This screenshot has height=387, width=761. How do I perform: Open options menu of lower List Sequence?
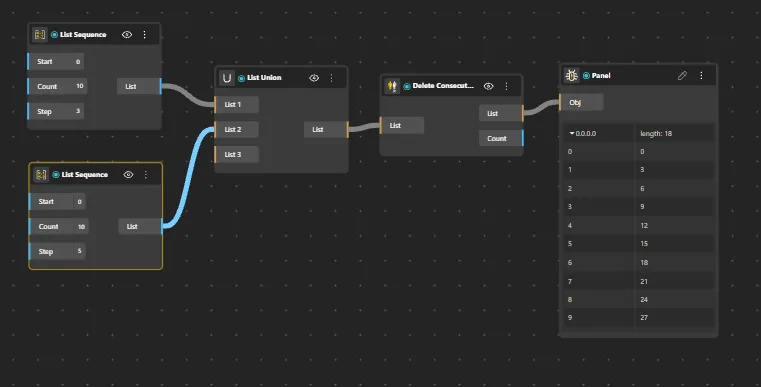146,174
